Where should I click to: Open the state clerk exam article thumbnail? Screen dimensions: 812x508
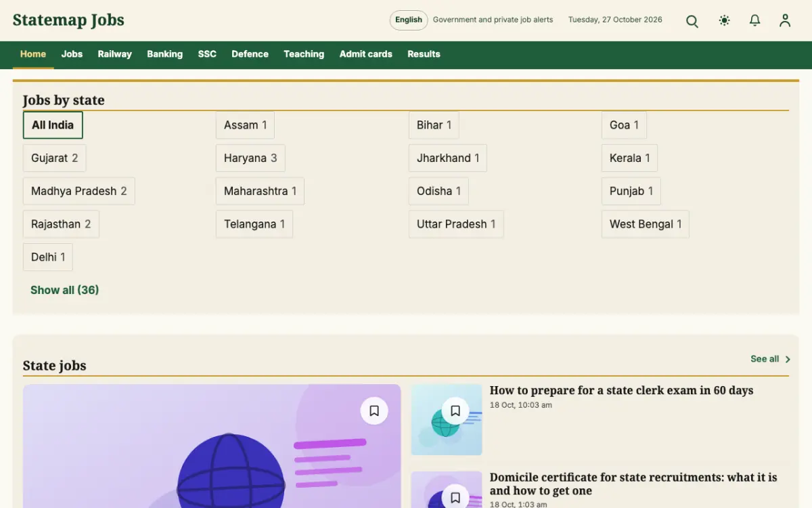(x=447, y=420)
